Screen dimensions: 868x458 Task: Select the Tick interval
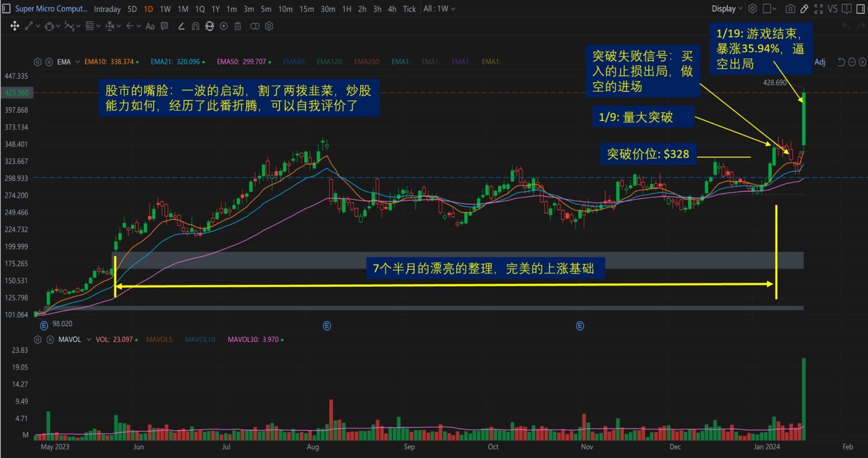[x=410, y=9]
